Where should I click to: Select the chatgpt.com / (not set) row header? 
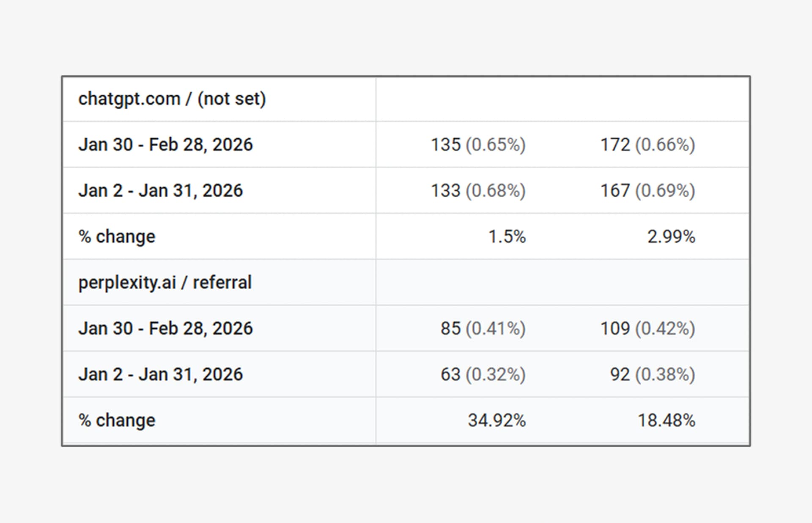pos(172,99)
